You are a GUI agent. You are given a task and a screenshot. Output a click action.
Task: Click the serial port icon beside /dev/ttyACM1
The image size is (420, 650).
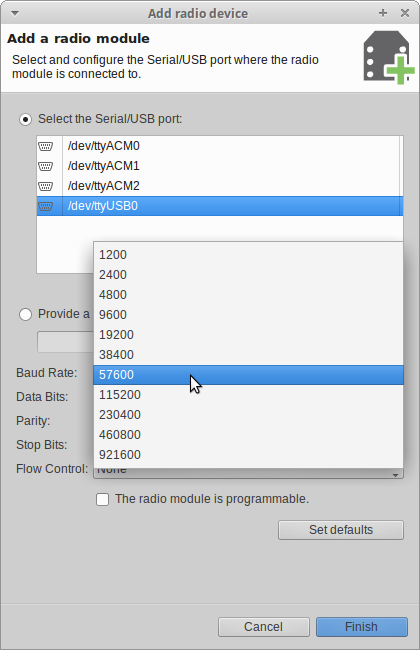tap(46, 166)
